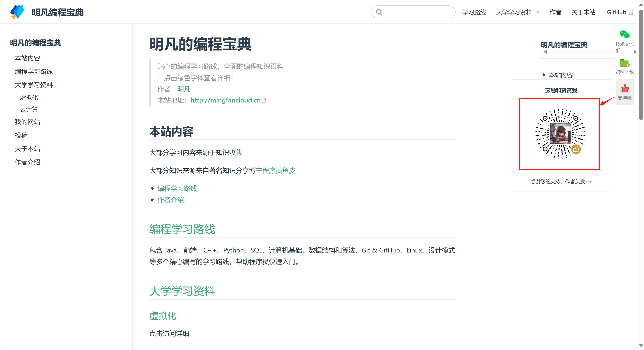Click left arrow of horizontal scrollbar

click(x=546, y=52)
